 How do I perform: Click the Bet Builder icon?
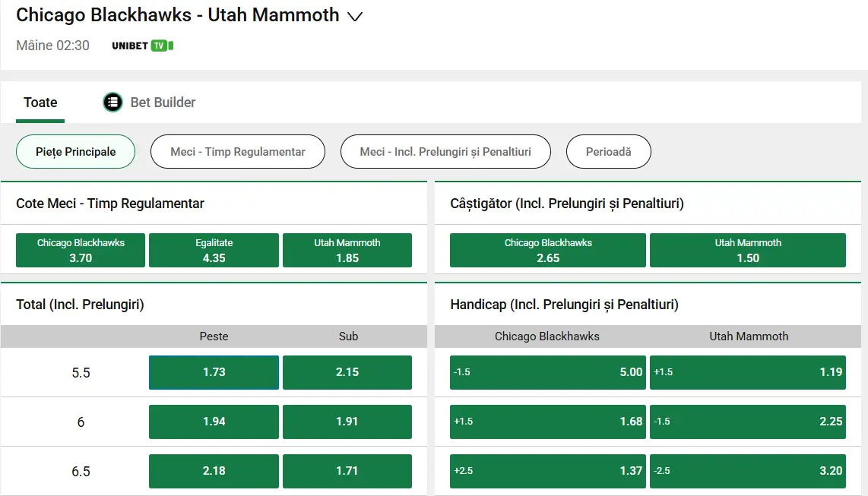click(x=112, y=102)
